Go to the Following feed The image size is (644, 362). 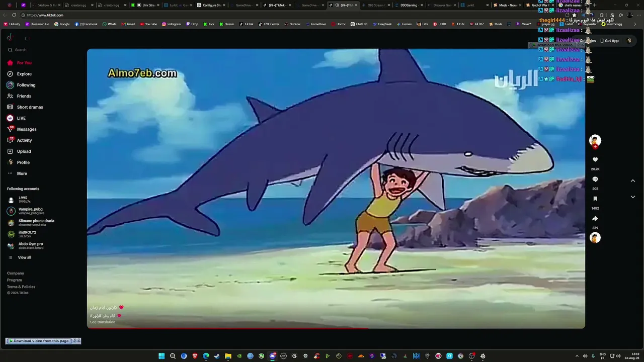(21, 85)
